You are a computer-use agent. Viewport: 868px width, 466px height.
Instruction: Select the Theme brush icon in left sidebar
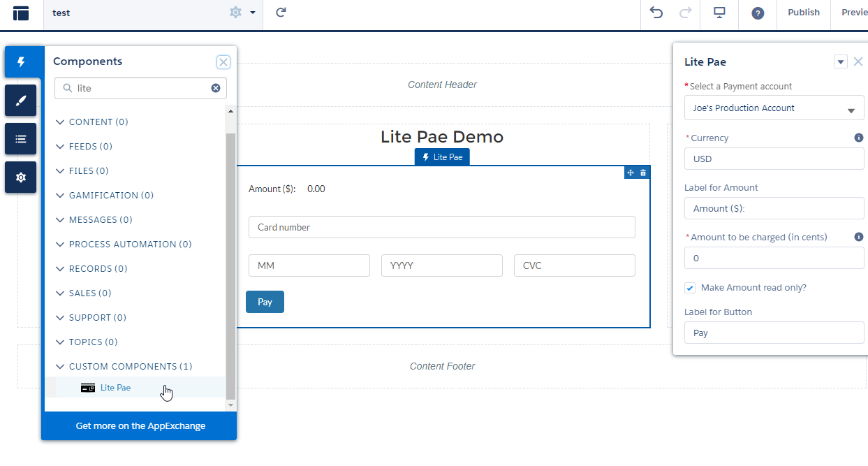click(x=20, y=100)
